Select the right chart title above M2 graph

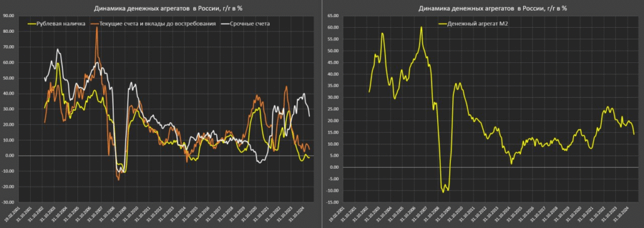(x=492, y=8)
